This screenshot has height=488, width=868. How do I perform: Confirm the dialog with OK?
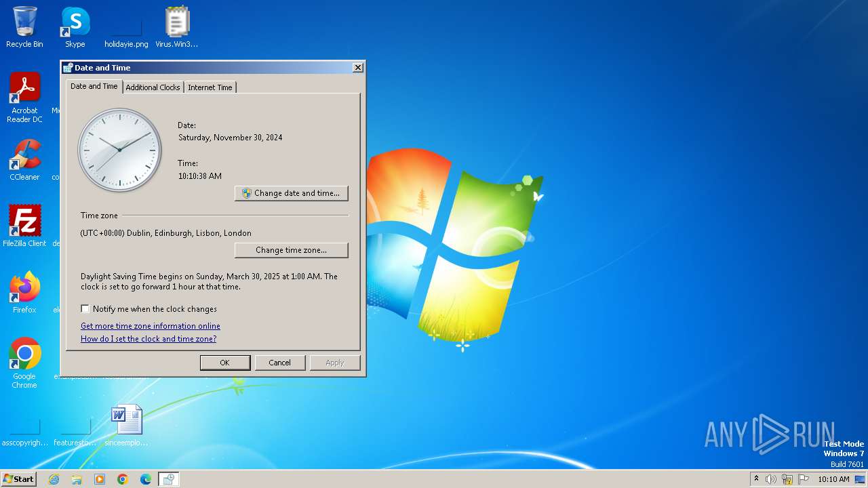tap(225, 363)
